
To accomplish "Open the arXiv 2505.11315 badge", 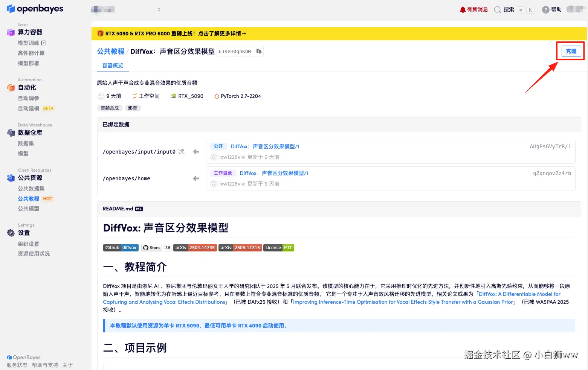I will point(240,248).
